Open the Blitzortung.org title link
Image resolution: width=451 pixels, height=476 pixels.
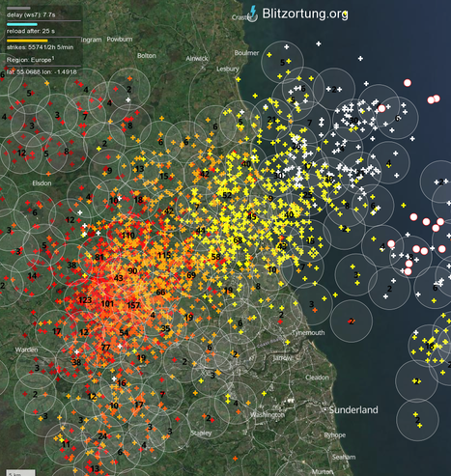click(x=305, y=14)
